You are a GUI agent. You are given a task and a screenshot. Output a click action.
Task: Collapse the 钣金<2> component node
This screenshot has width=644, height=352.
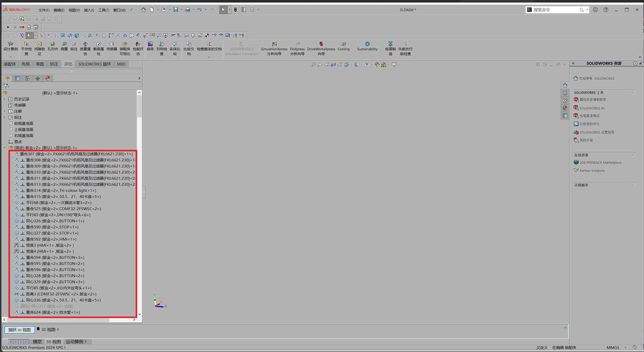coord(5,148)
